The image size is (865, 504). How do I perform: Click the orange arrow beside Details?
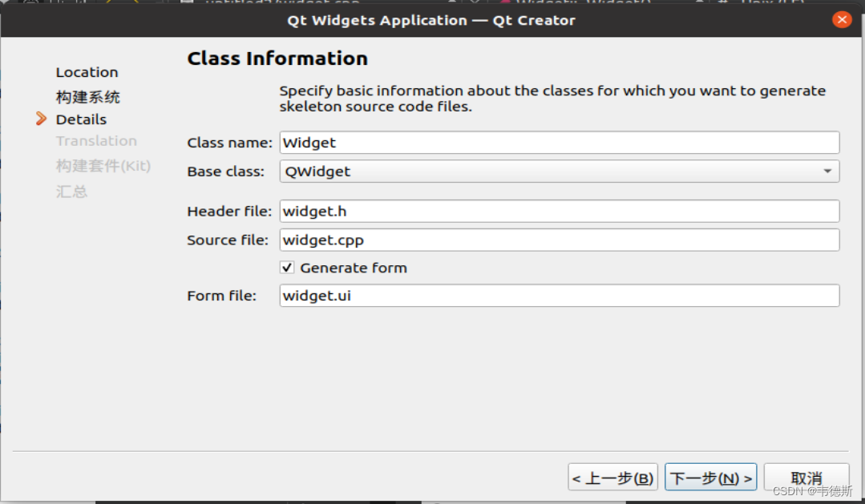(42, 119)
